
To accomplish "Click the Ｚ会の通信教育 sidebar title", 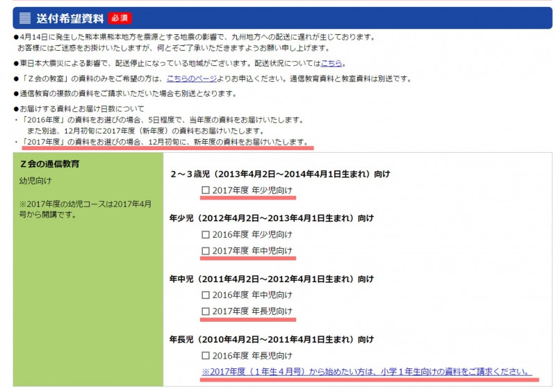I will pos(49,164).
